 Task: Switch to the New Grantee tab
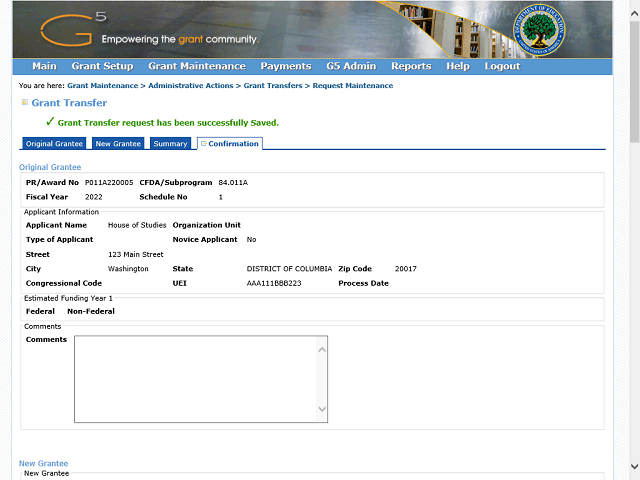[x=118, y=144]
